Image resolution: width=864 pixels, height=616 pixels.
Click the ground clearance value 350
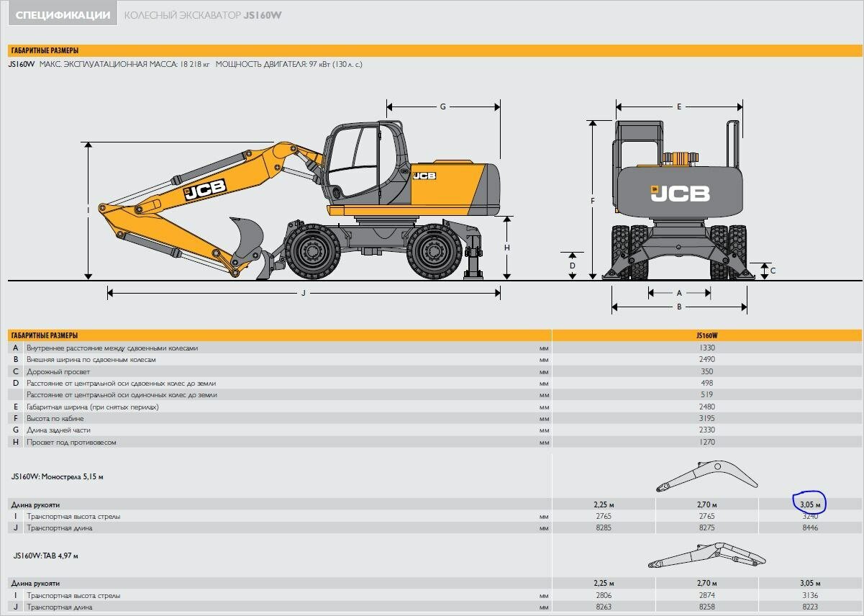click(707, 371)
